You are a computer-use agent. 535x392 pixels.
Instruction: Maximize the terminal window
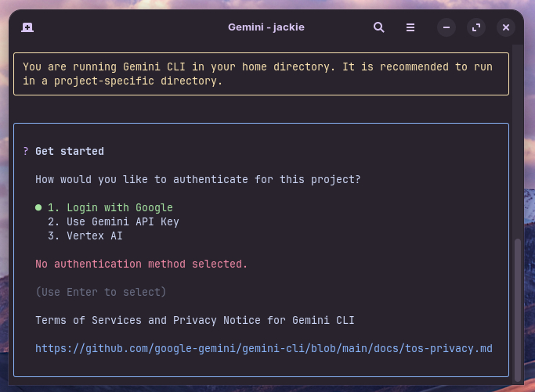tap(476, 27)
